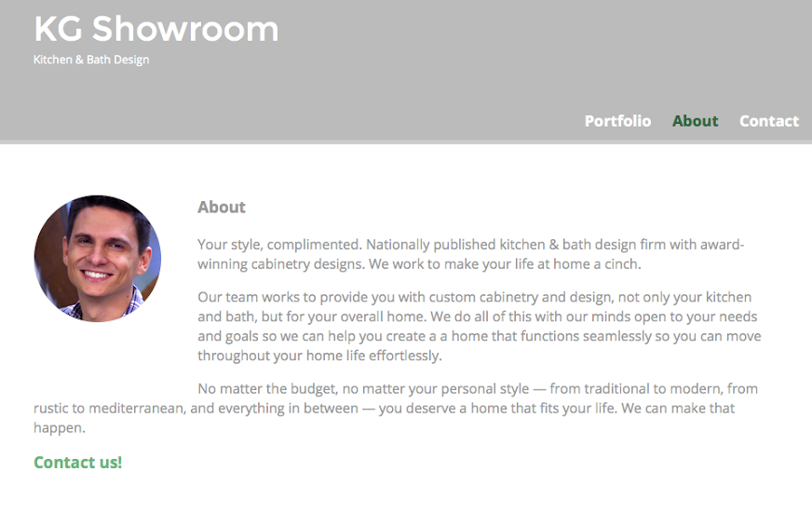Follow the green Contact us! link
Viewport: 812px width, 525px height.
[x=77, y=463]
